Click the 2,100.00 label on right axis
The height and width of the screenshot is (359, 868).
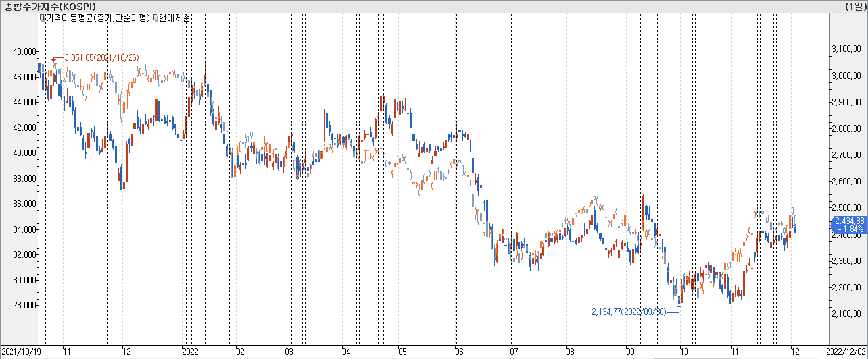[846, 314]
